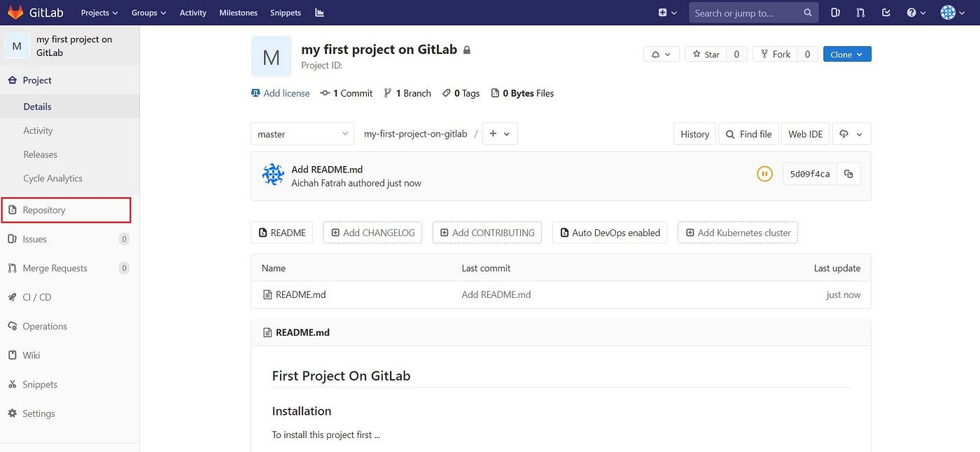This screenshot has height=452, width=980.
Task: Click the Settings gear icon in sidebar
Action: click(12, 413)
